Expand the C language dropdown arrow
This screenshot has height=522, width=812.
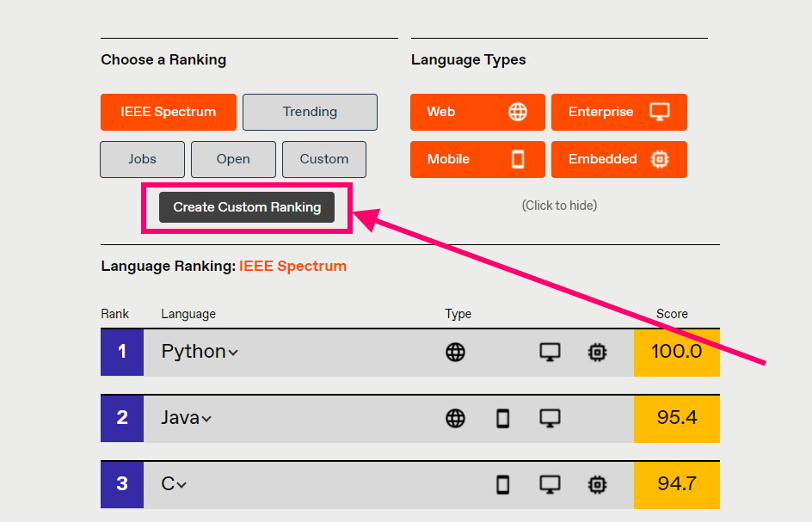click(181, 485)
